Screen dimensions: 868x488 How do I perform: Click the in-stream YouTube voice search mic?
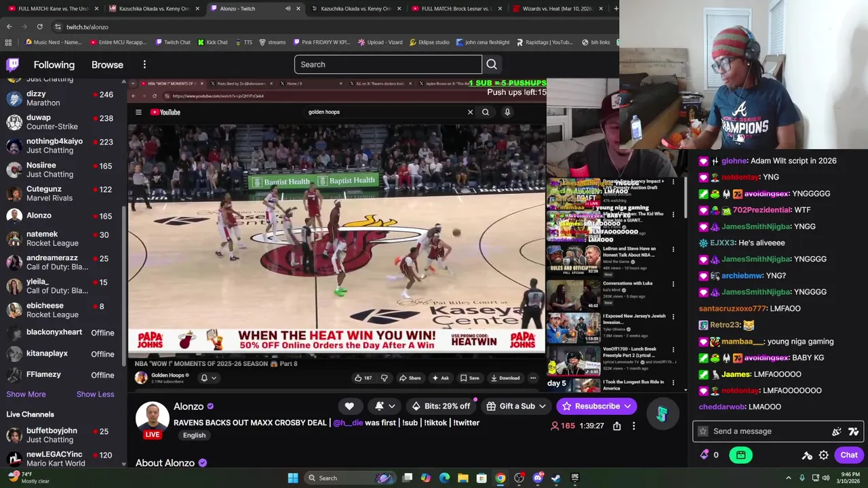507,112
